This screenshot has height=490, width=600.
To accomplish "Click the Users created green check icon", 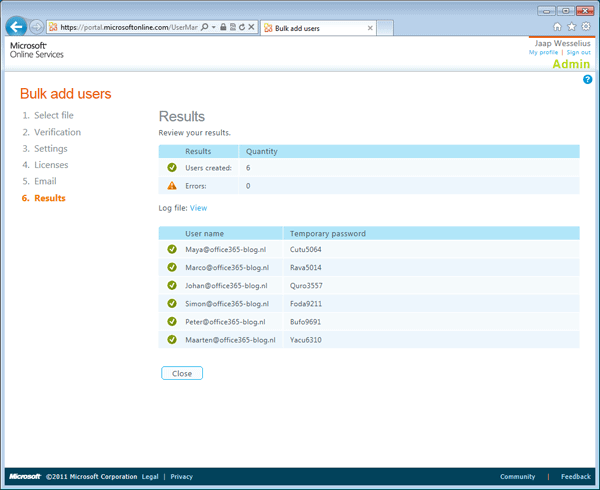I will [x=172, y=168].
